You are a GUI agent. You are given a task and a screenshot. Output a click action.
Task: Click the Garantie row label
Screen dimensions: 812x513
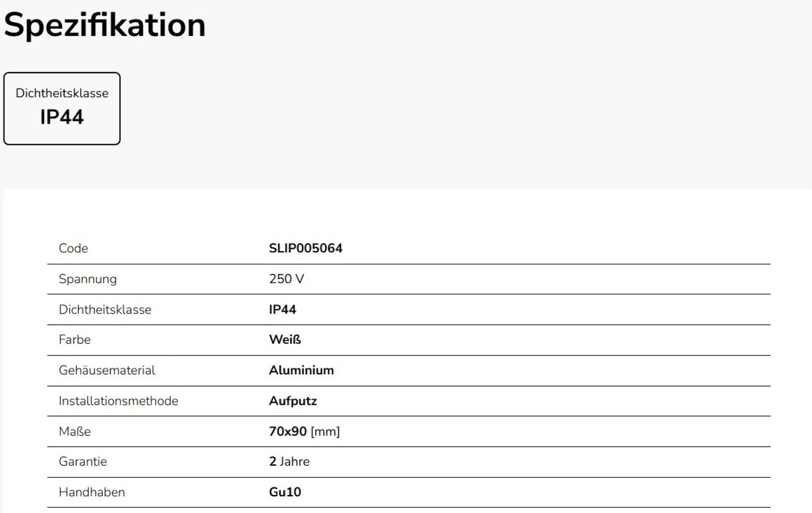pyautogui.click(x=83, y=461)
